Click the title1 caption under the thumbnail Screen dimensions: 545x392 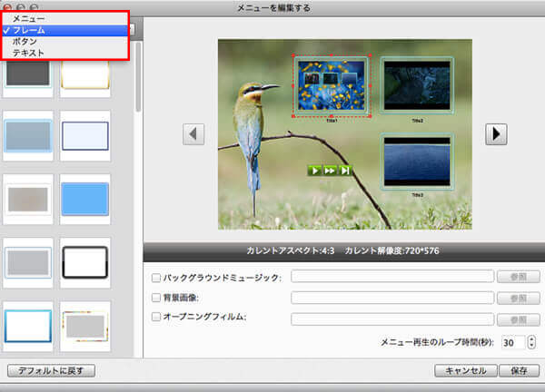(332, 121)
